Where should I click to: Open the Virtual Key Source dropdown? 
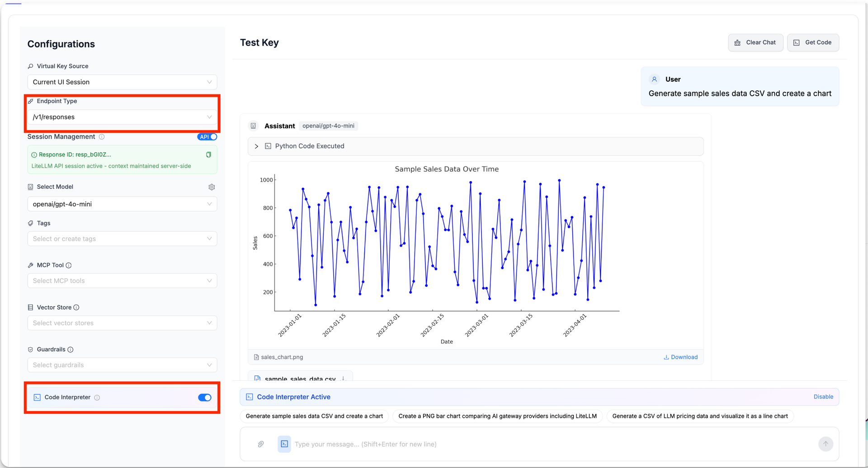pyautogui.click(x=122, y=82)
